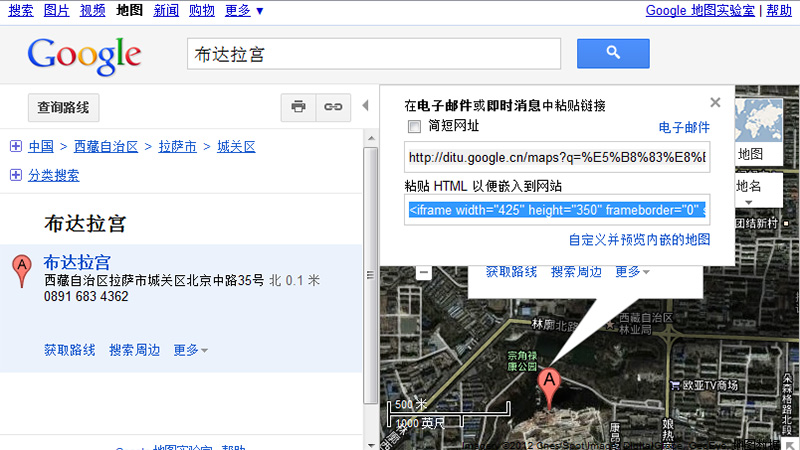Go to 购物 in top navigation

click(x=202, y=10)
